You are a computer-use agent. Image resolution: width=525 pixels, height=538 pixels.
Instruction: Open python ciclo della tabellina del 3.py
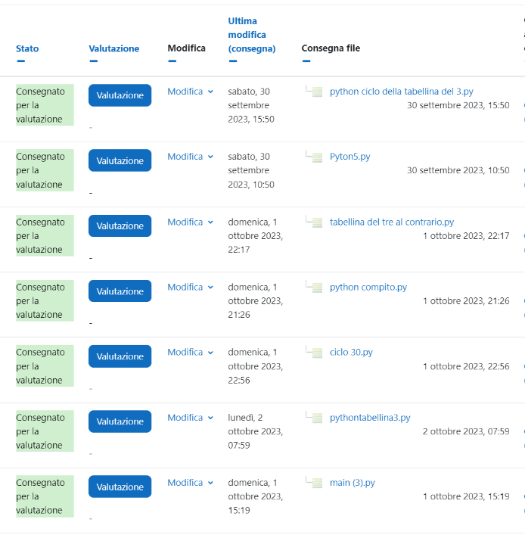pyautogui.click(x=401, y=92)
